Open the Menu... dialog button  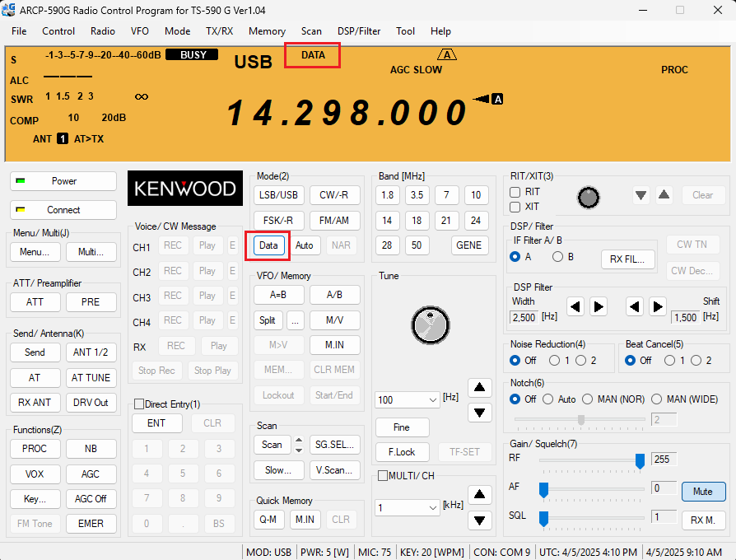pyautogui.click(x=35, y=252)
